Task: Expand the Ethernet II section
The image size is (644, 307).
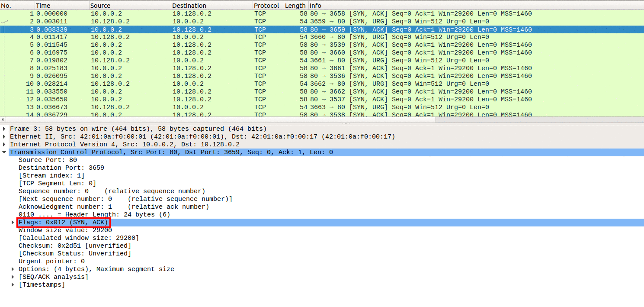Action: tap(5, 137)
